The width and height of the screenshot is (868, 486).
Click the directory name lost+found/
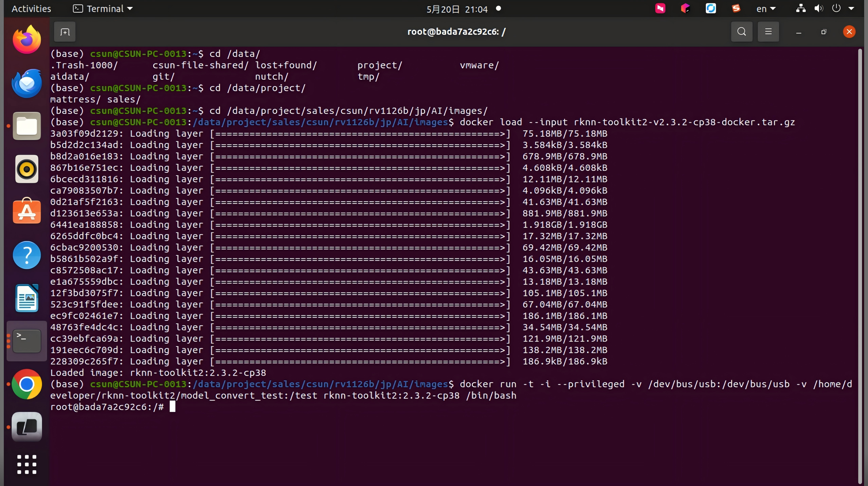coord(286,65)
